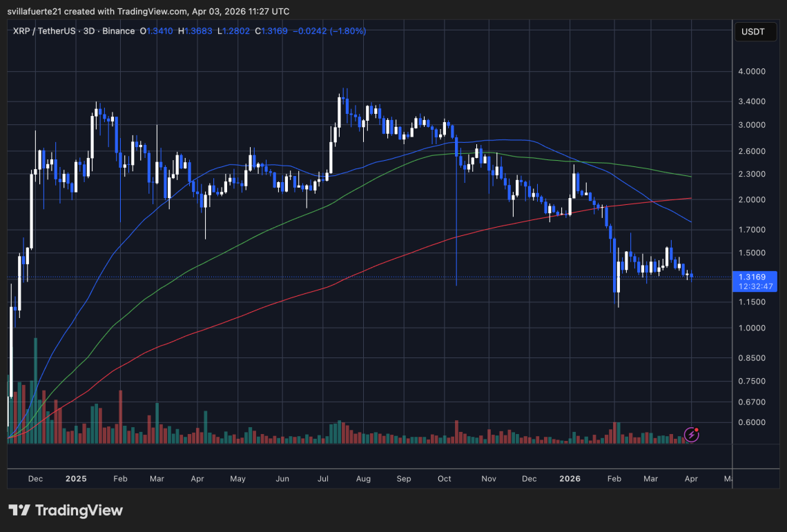Click the 2.0000 price scale label

752,199
